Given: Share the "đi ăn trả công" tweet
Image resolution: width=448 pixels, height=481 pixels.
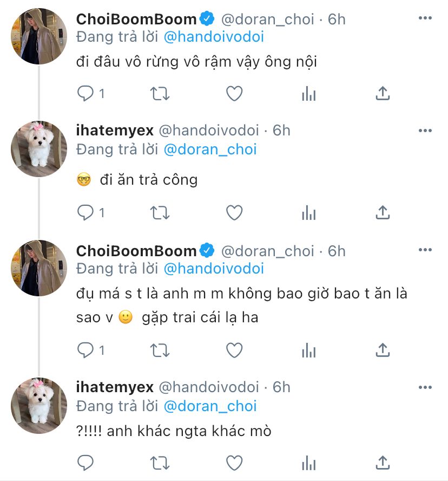Looking at the screenshot, I should pyautogui.click(x=383, y=213).
